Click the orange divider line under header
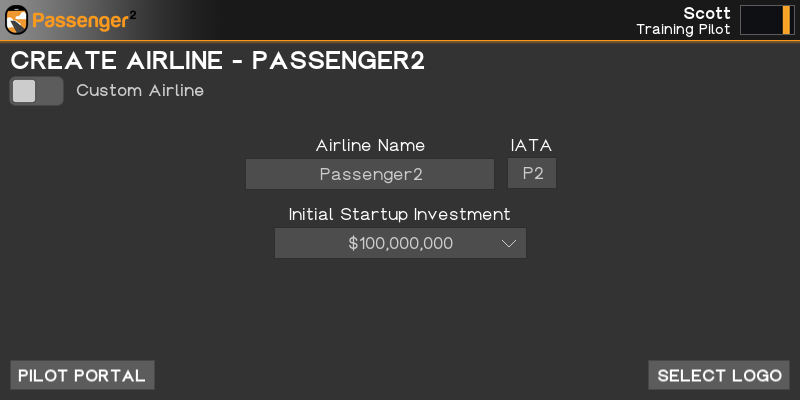 [400, 41]
